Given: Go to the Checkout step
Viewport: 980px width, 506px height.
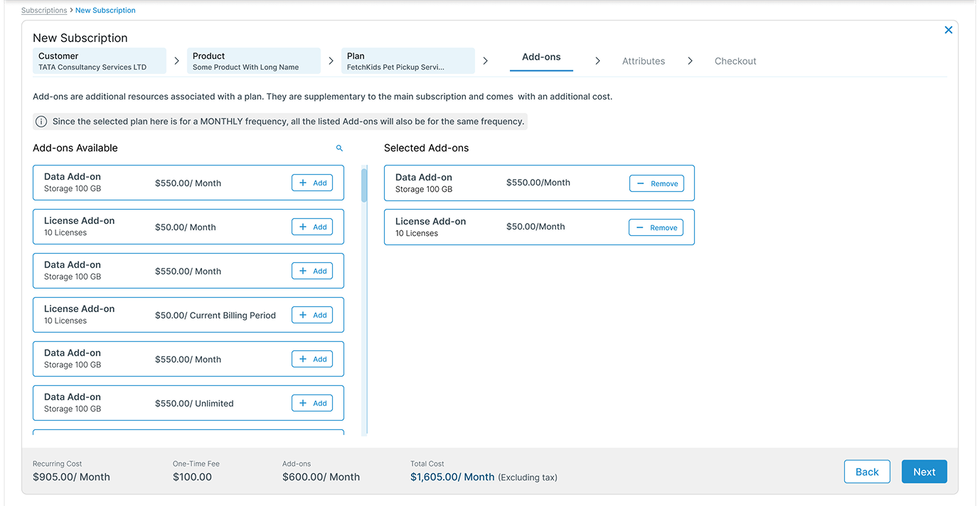Looking at the screenshot, I should coord(735,61).
